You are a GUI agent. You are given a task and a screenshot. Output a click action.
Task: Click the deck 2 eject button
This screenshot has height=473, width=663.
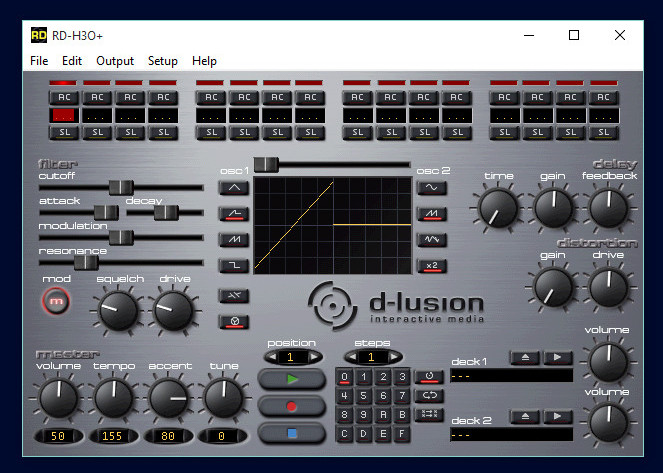point(525,417)
